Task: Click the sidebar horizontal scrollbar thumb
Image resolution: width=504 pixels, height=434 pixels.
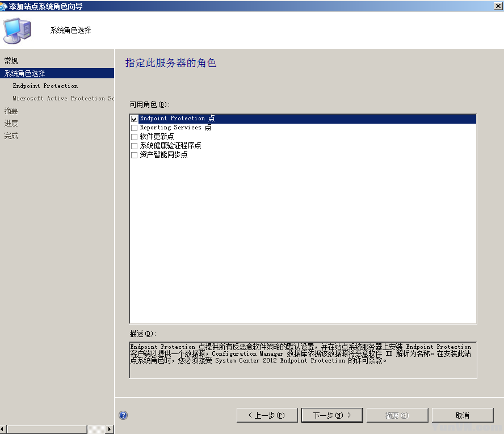Action: pos(47,429)
